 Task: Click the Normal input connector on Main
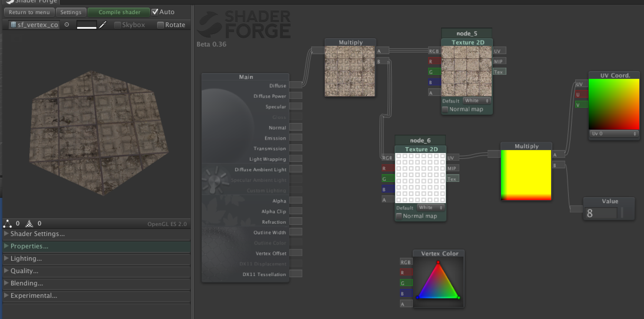(x=296, y=127)
